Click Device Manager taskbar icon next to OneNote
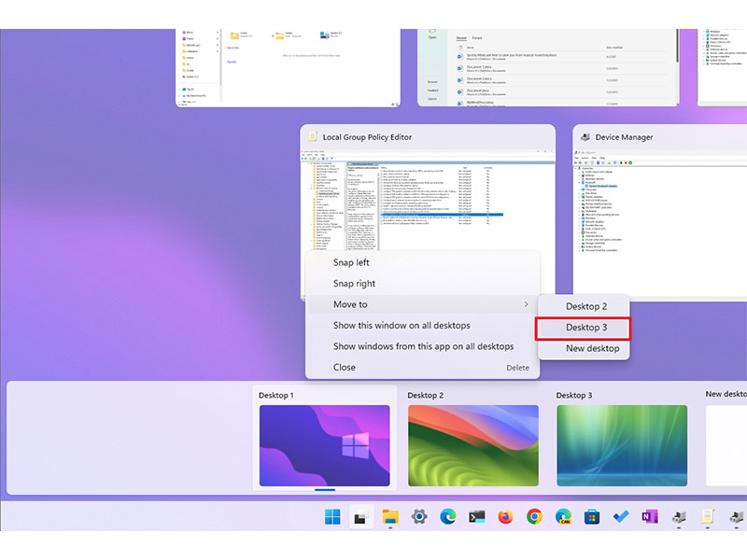The image size is (747, 560). pos(679,517)
